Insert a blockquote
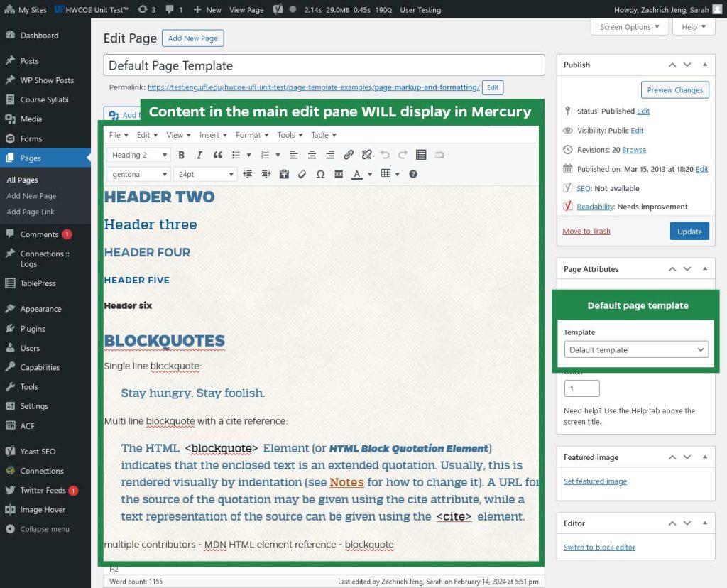This screenshot has width=727, height=588. (x=217, y=155)
